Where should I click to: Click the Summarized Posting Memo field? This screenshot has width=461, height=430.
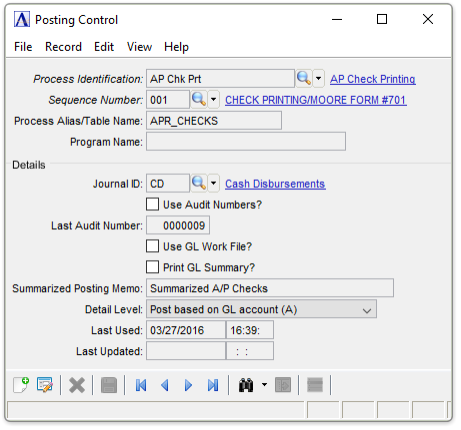tap(270, 288)
